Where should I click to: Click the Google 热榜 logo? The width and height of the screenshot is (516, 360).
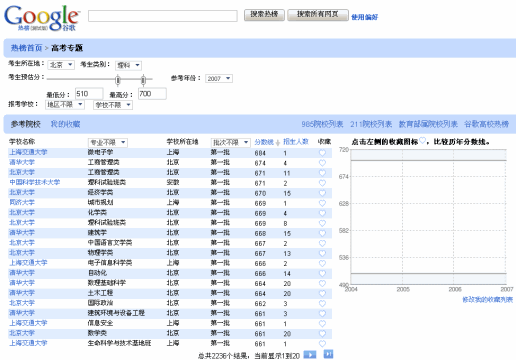tap(42, 18)
